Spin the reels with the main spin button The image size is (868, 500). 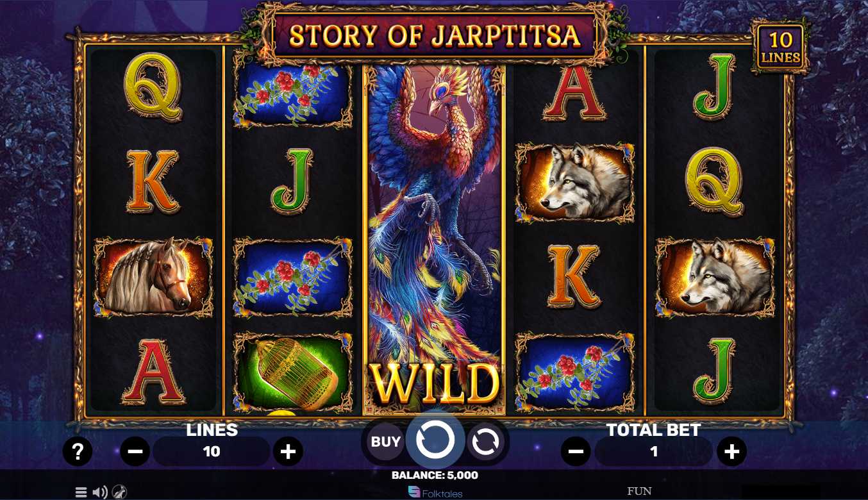point(435,440)
